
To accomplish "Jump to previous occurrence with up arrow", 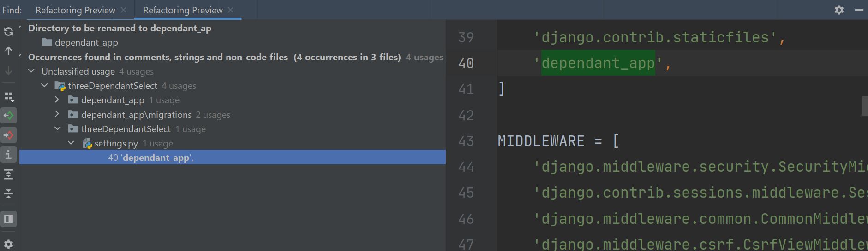I will click(8, 51).
